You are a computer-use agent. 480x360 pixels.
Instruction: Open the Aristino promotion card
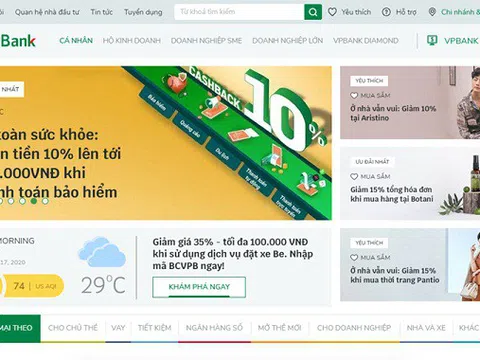(x=410, y=103)
